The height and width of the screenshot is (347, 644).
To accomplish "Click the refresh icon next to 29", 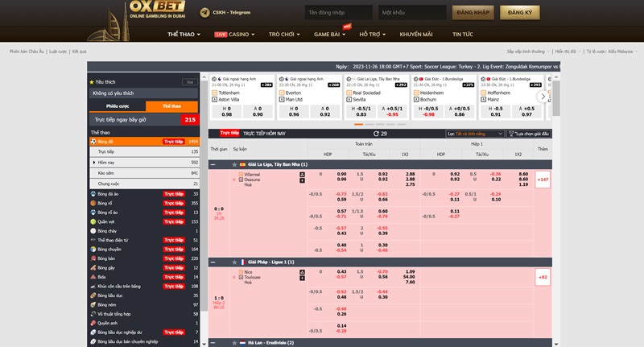I will [376, 134].
